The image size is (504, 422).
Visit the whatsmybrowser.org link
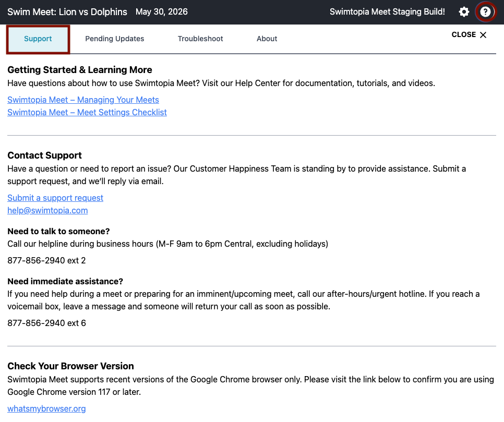[46, 409]
